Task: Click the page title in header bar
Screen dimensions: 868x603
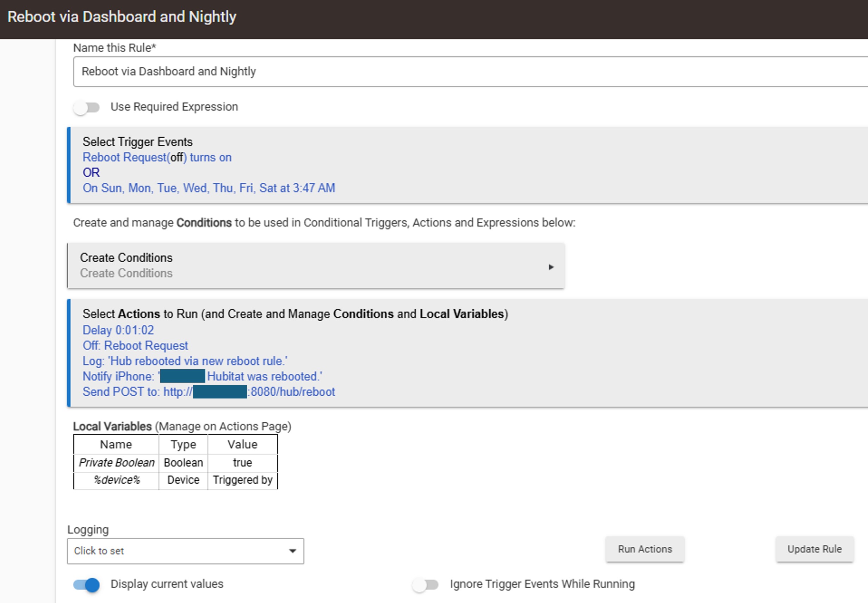Action: coord(122,17)
